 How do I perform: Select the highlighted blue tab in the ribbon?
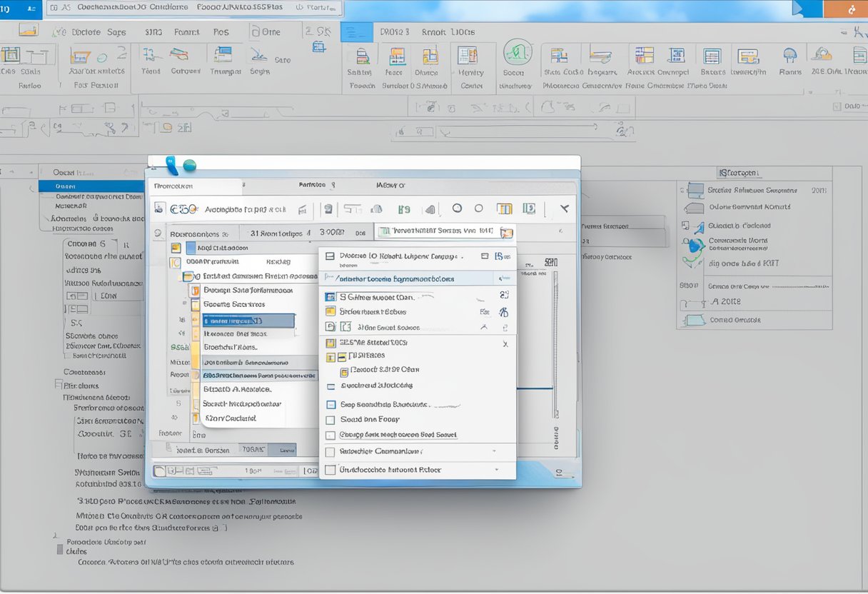click(x=357, y=32)
